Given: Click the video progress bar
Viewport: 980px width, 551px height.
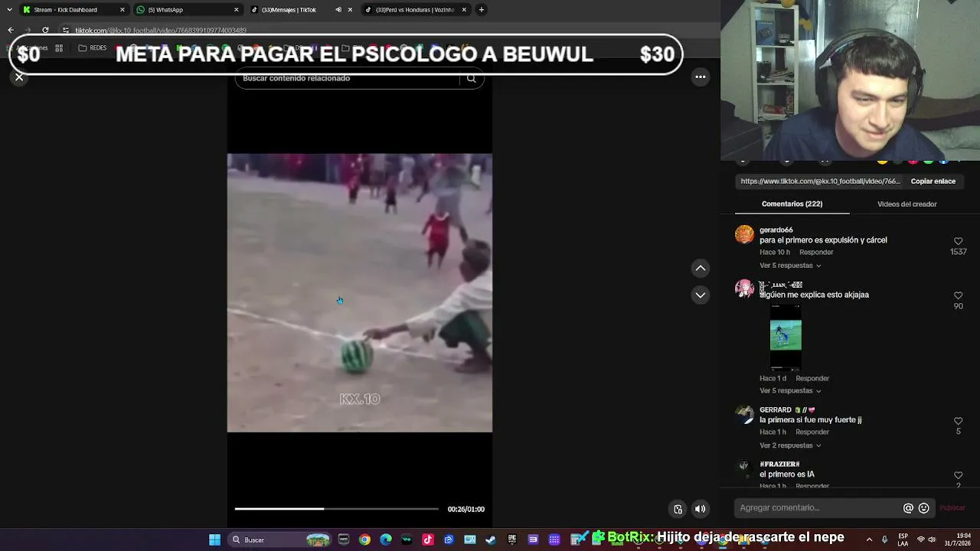Looking at the screenshot, I should [337, 509].
